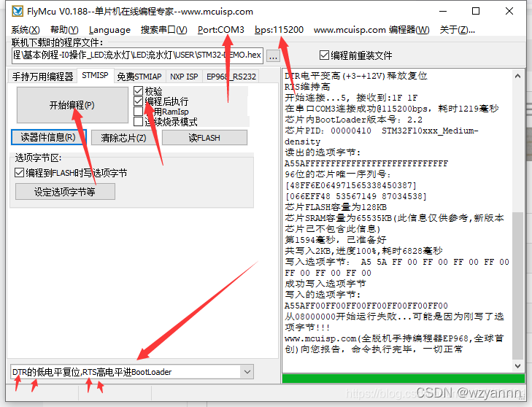This screenshot has width=532, height=407.
Task: Switch to 手持万用编程器 tab
Action: click(43, 77)
